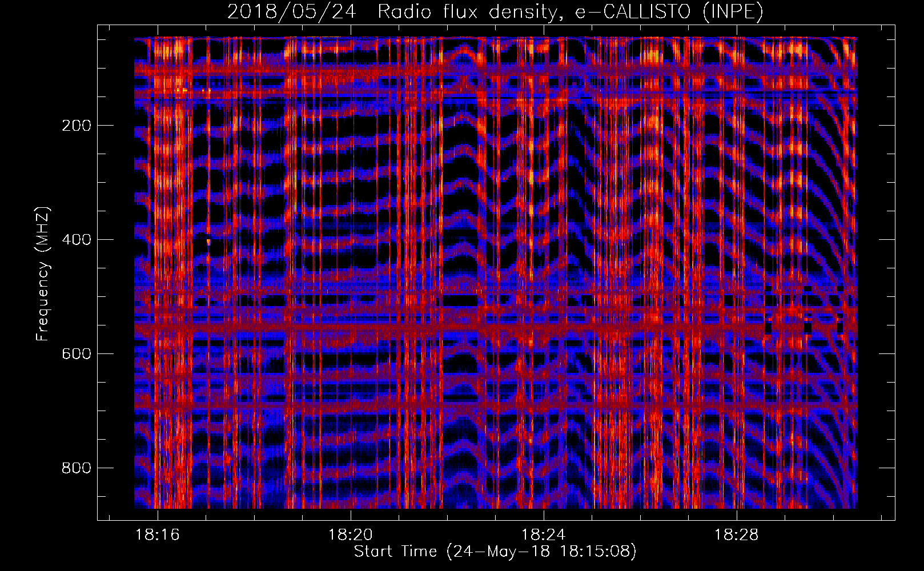Click the 18:24 time tick label
Viewport: 924px width, 571px height.
coord(544,534)
